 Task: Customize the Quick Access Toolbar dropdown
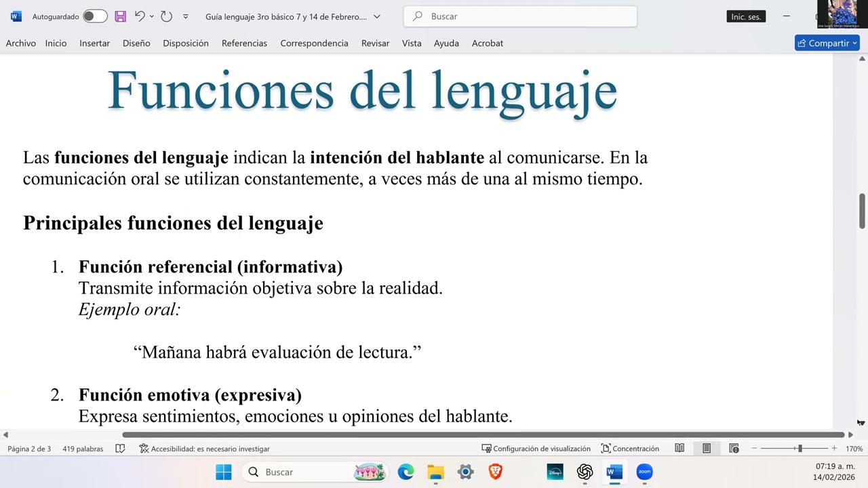(x=186, y=16)
